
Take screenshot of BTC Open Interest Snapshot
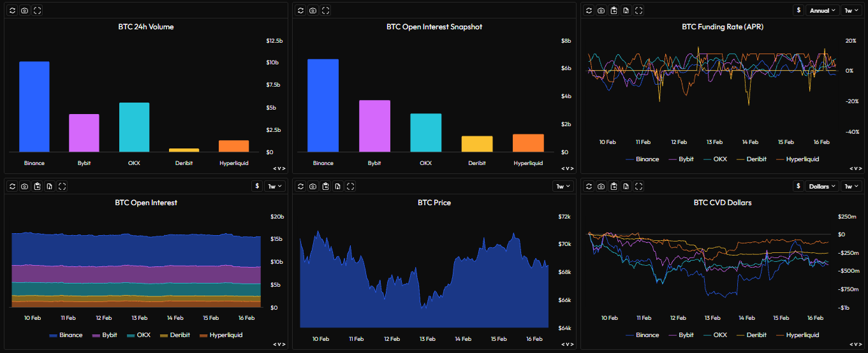click(313, 10)
